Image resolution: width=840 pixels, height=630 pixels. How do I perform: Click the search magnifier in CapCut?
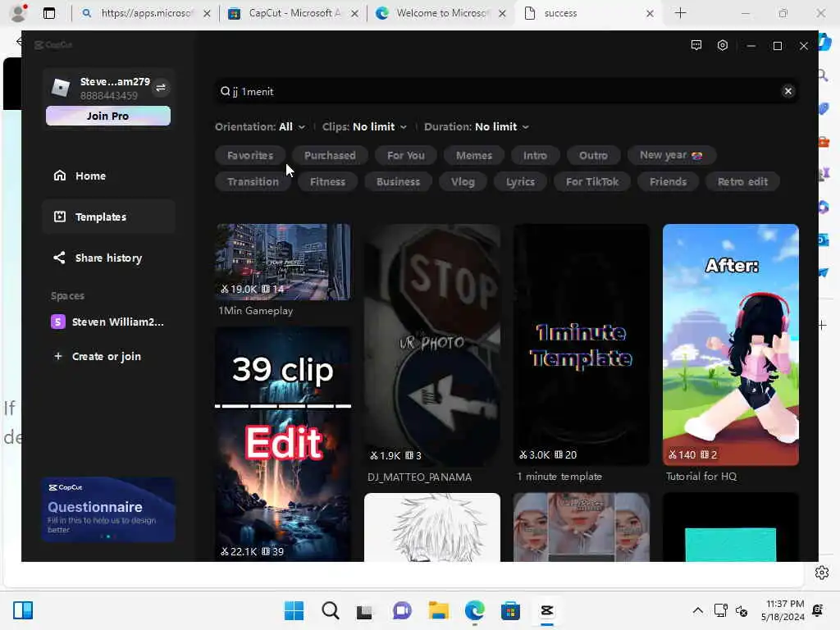[225, 92]
